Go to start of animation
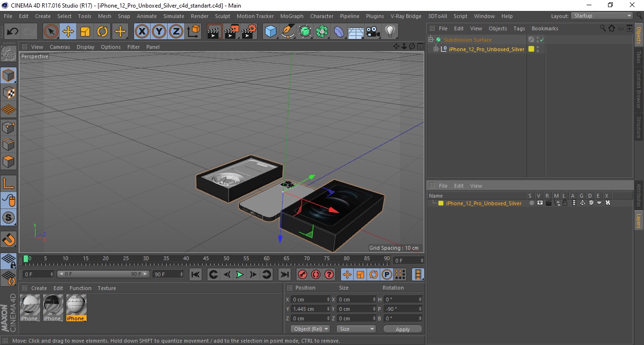The height and width of the screenshot is (345, 644). tap(195, 274)
